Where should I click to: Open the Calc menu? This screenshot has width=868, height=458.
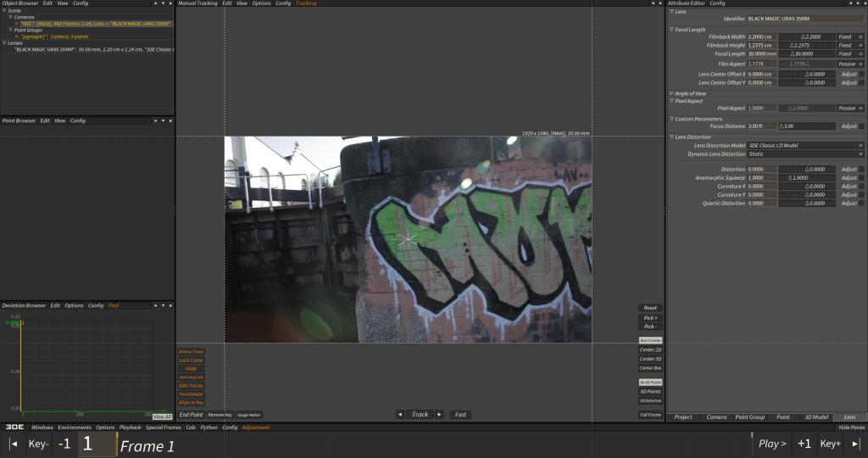pyautogui.click(x=191, y=427)
